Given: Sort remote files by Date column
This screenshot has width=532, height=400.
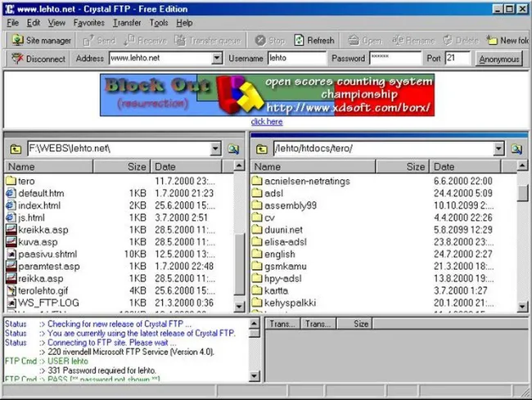Looking at the screenshot, I should (465, 166).
